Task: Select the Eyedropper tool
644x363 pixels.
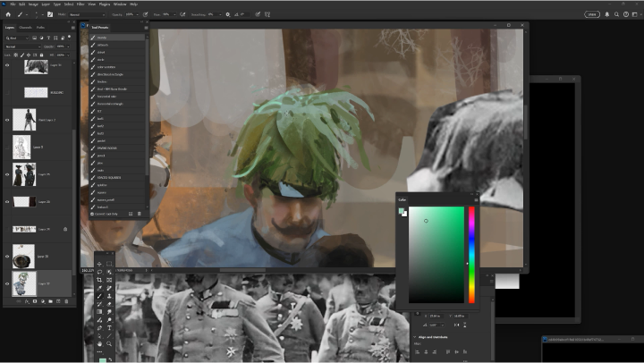Action: [x=99, y=288]
